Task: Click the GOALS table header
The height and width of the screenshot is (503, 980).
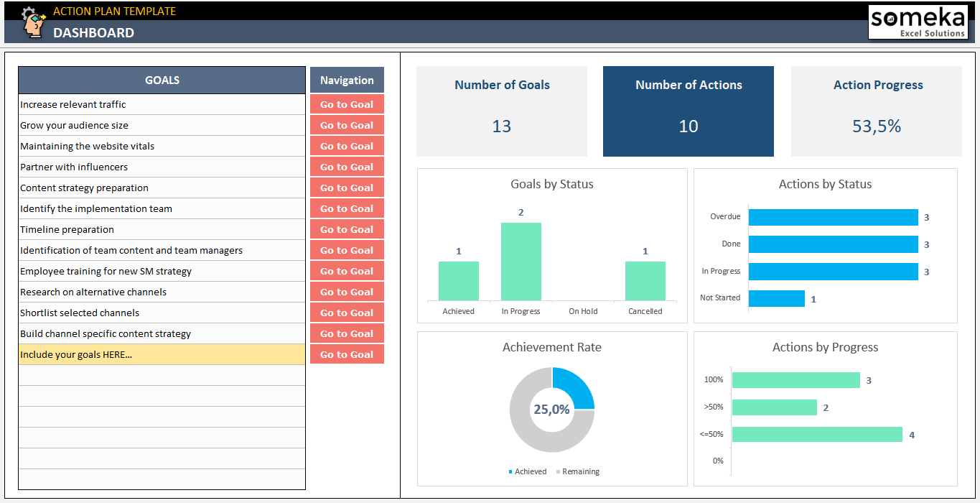Action: 162,80
